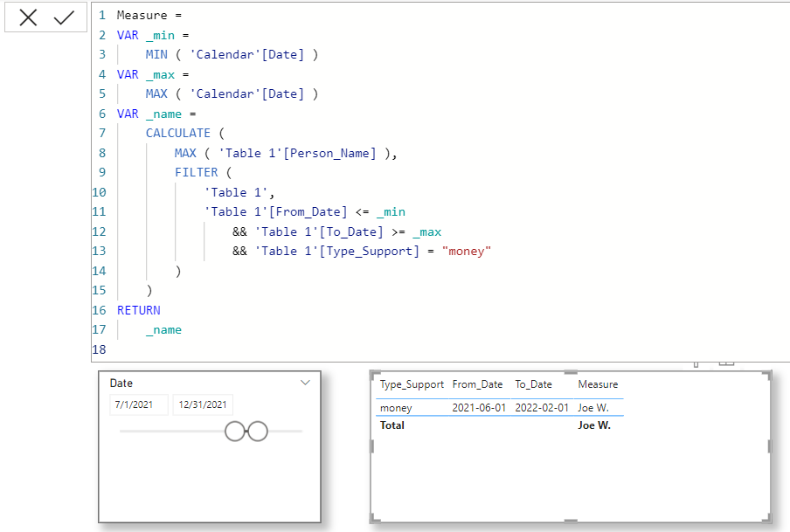Click MIN function on line 3
790x532 pixels.
156,54
